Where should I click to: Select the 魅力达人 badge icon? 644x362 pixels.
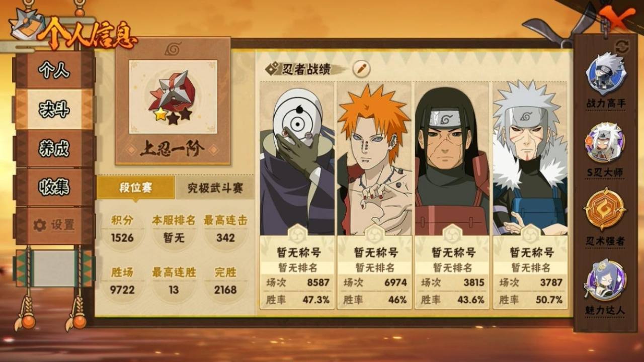pos(605,280)
